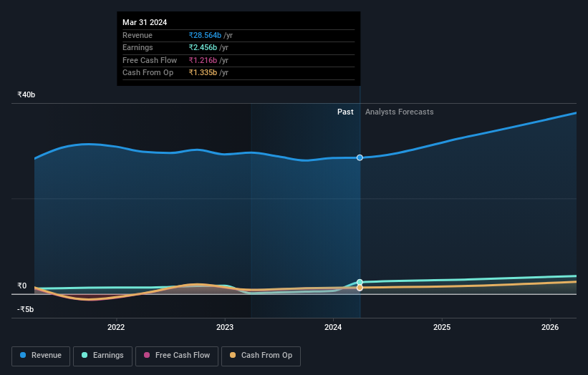Click the Earnings row label in tooltip
Image resolution: width=588 pixels, height=375 pixels.
click(x=138, y=47)
